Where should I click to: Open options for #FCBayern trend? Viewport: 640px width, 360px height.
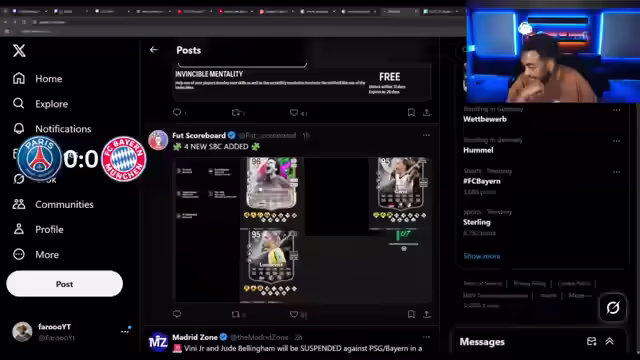click(616, 172)
